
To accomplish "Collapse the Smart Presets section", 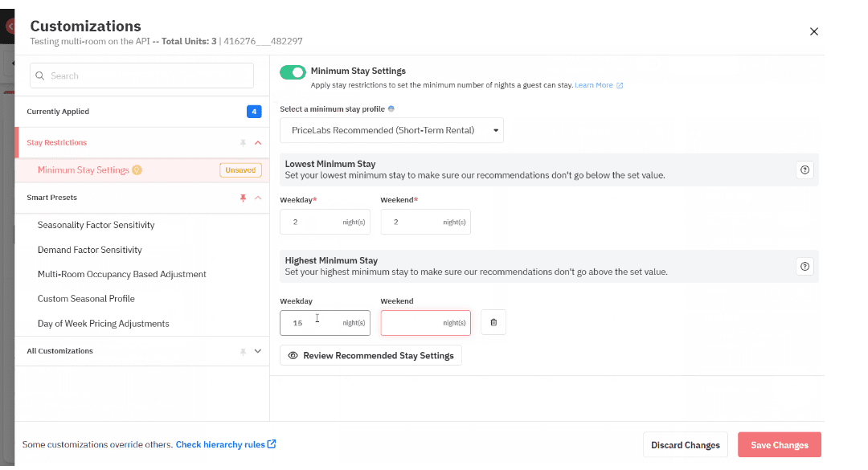I will [x=258, y=198].
